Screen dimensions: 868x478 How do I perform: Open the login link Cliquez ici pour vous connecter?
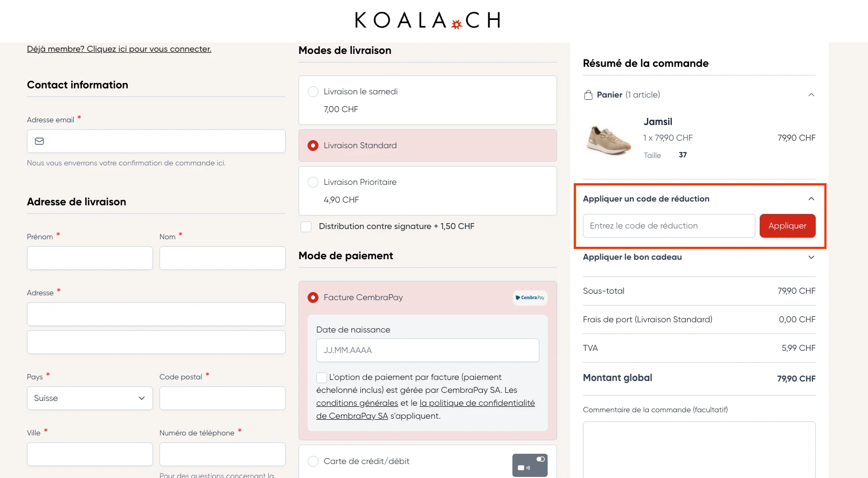pyautogui.click(x=119, y=49)
